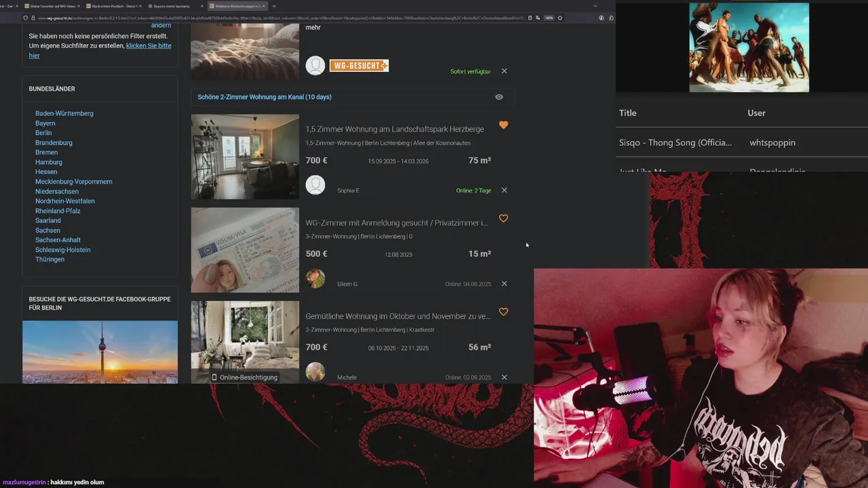Screen dimensions: 868x488
Task: Click the Thong Song video preview
Action: (x=749, y=47)
